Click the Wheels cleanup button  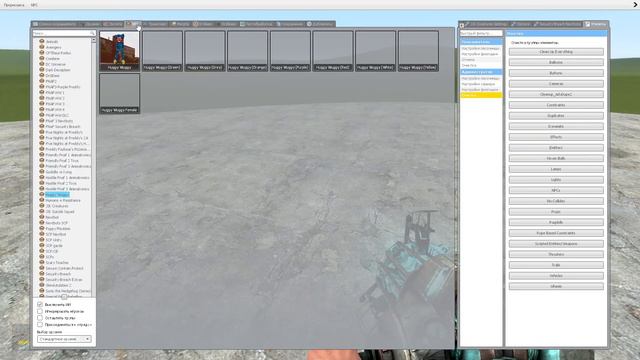coord(556,286)
